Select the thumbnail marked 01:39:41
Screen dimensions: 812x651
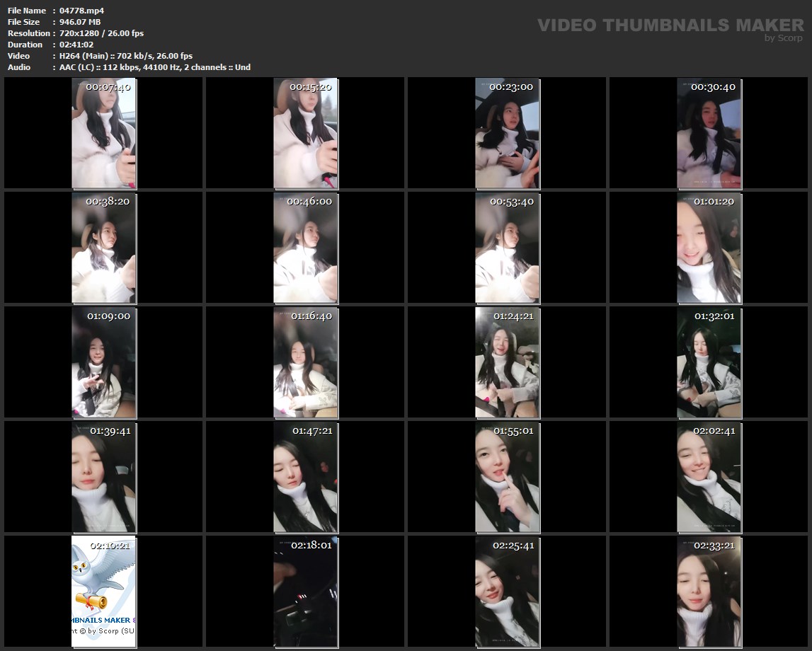(x=104, y=477)
